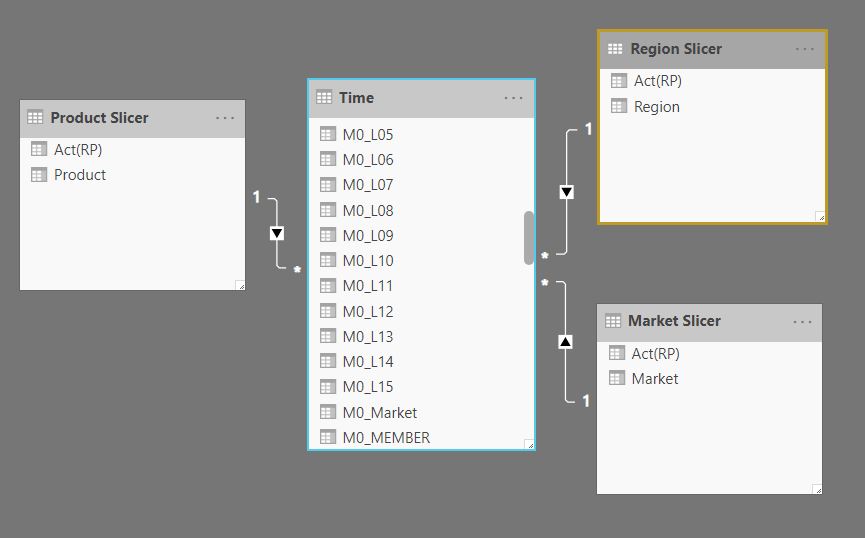Image resolution: width=865 pixels, height=538 pixels.
Task: Select the Region field text
Action: click(x=656, y=107)
